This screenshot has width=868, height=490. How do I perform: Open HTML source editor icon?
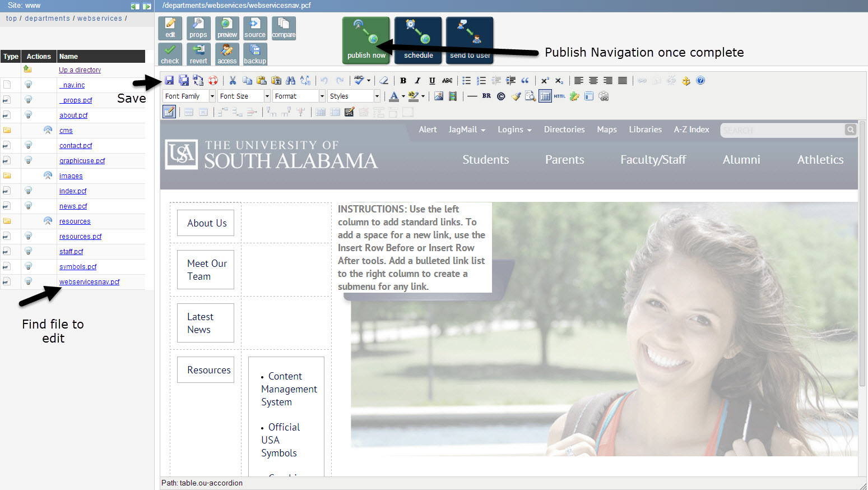coord(560,96)
